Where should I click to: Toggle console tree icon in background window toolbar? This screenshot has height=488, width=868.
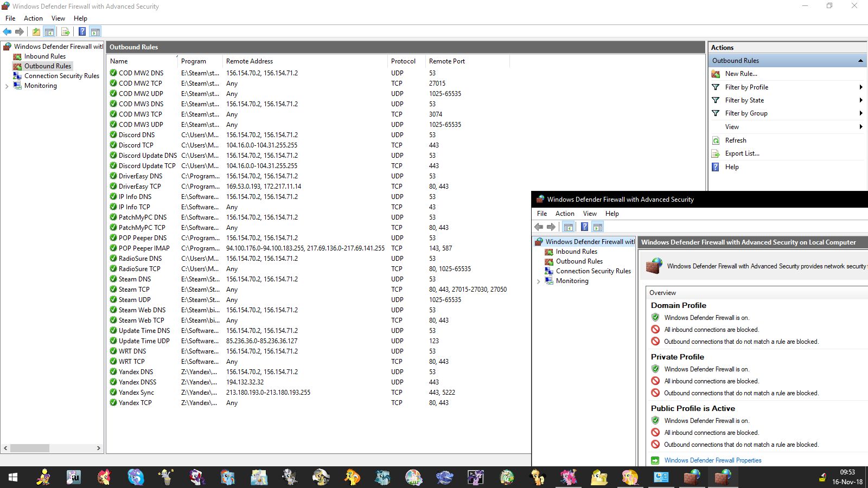(x=49, y=31)
